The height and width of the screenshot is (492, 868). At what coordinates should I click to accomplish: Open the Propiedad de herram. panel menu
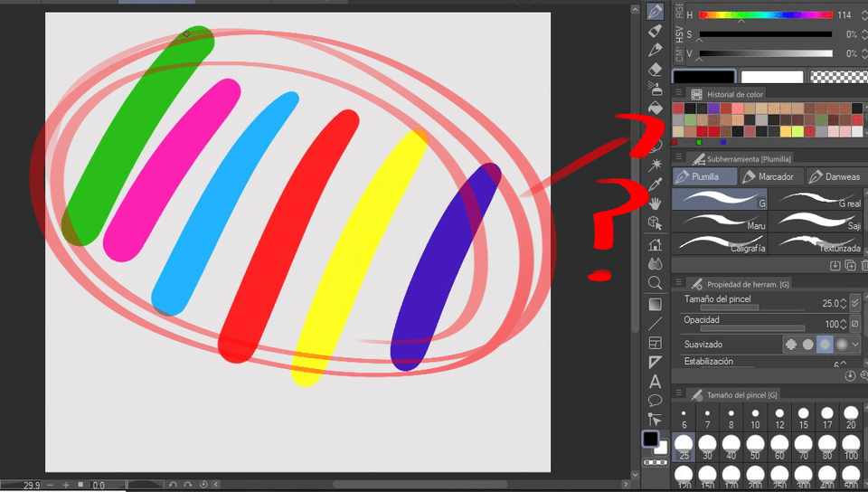coord(678,282)
